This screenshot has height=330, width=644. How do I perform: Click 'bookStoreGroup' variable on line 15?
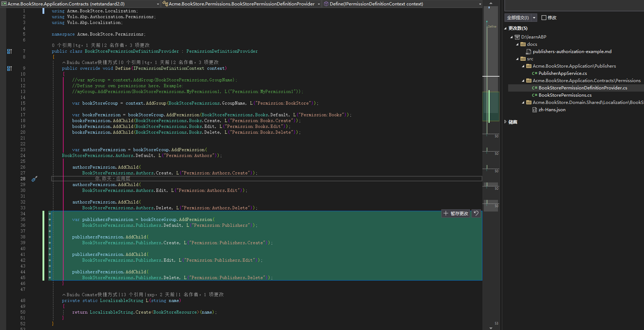click(100, 103)
